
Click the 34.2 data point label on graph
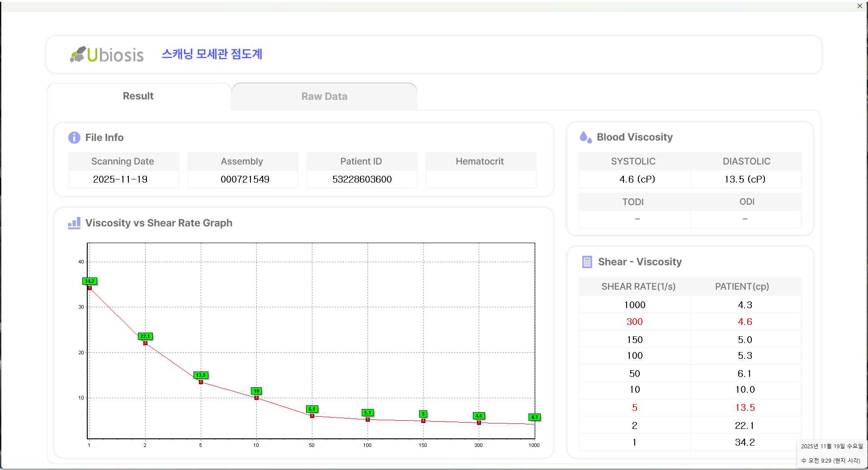(90, 281)
